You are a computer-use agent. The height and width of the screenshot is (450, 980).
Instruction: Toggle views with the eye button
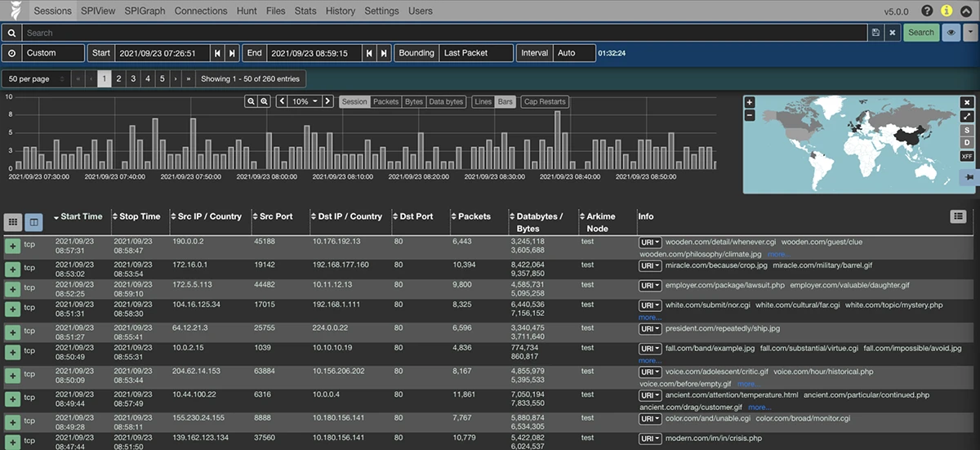[951, 33]
